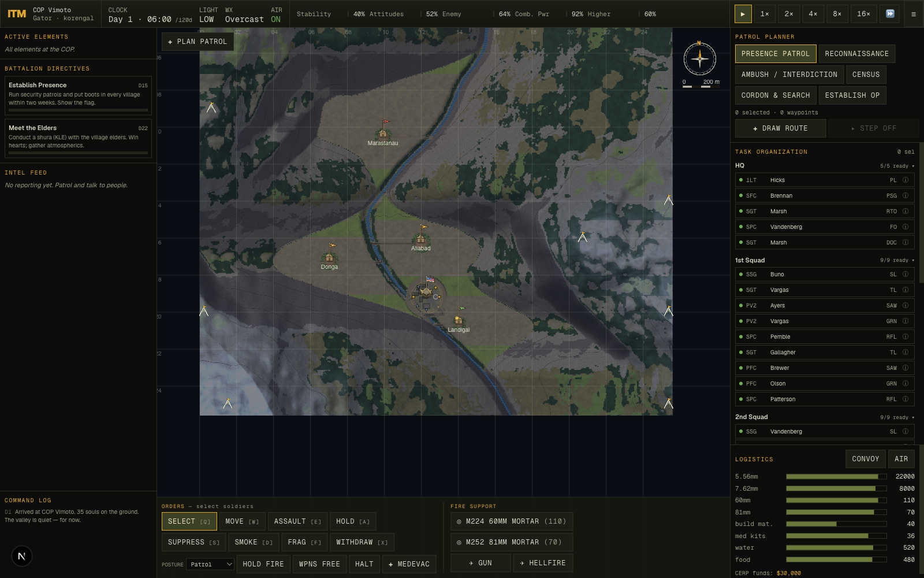The height and width of the screenshot is (578, 924).
Task: Collapse the HQ element group
Action: tap(825, 166)
